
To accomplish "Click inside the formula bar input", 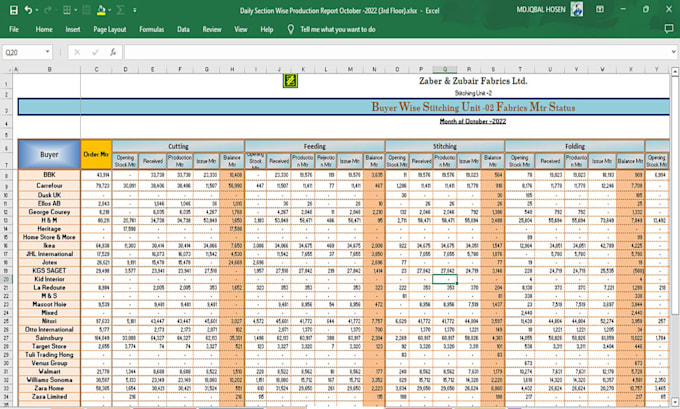I will tap(397, 52).
